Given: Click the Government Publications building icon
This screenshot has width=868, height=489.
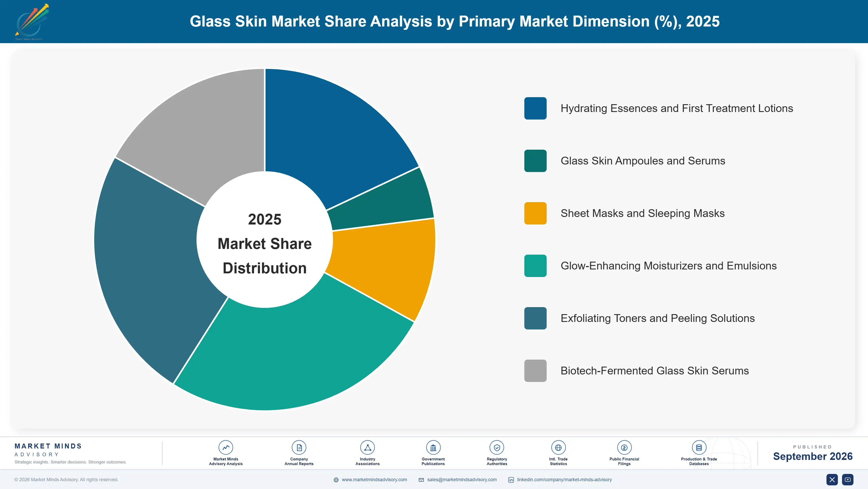Looking at the screenshot, I should point(433,447).
